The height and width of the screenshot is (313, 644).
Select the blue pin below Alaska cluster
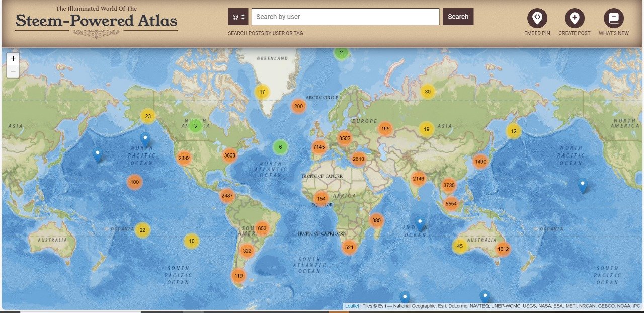tap(145, 139)
